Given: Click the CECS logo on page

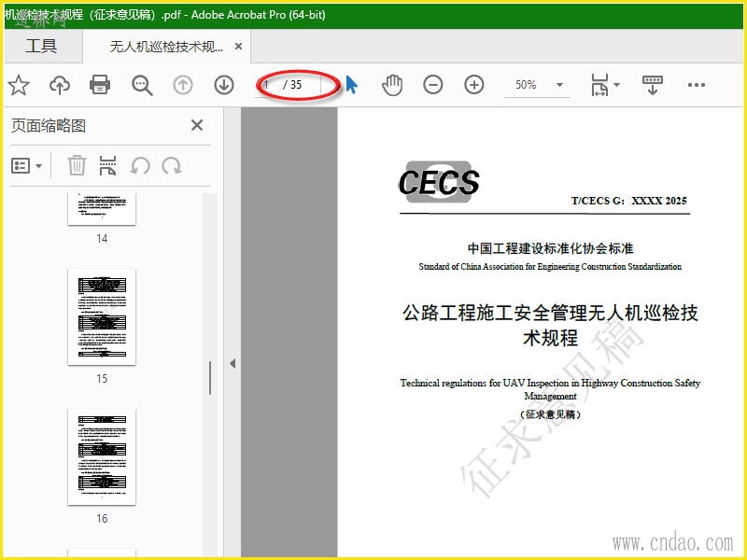Looking at the screenshot, I should coord(439,182).
